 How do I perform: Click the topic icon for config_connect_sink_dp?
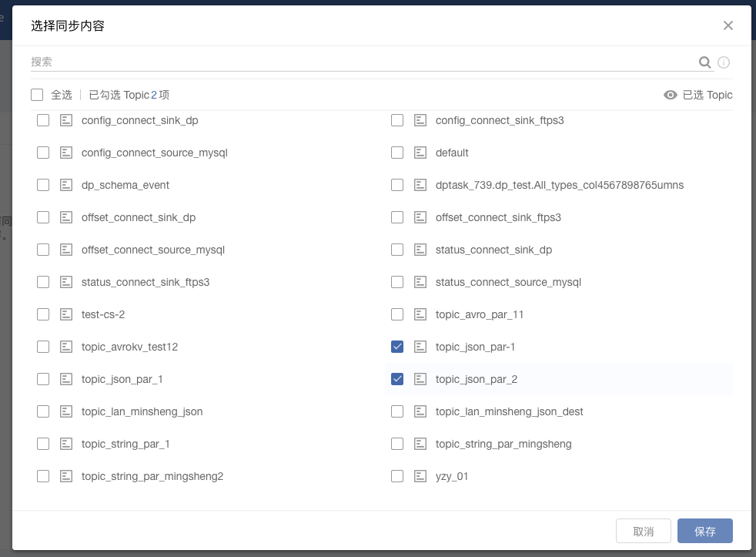[66, 120]
